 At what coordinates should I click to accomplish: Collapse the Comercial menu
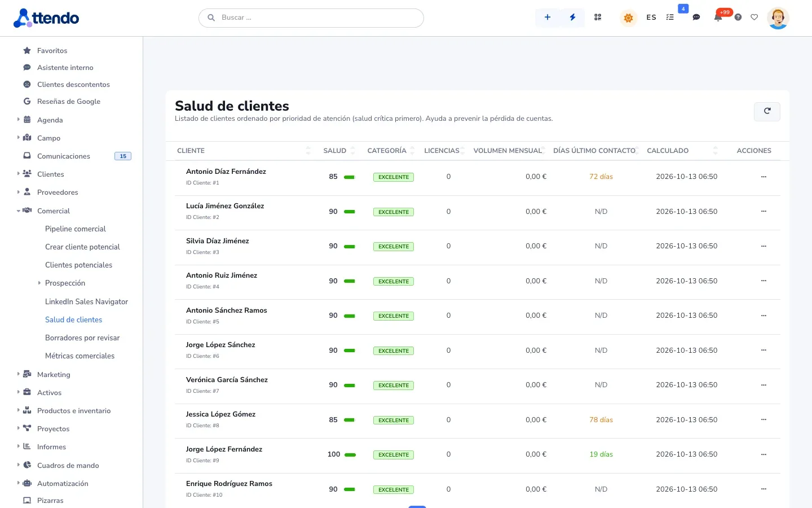[x=54, y=211]
